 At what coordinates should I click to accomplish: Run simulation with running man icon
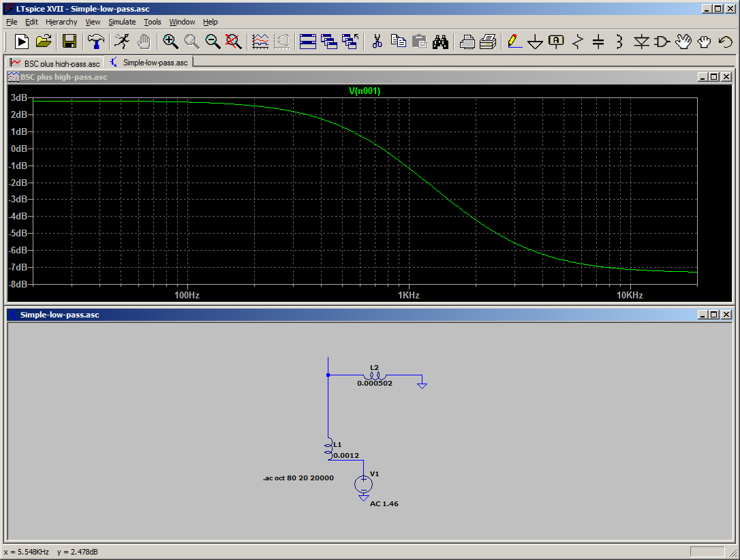coord(122,42)
